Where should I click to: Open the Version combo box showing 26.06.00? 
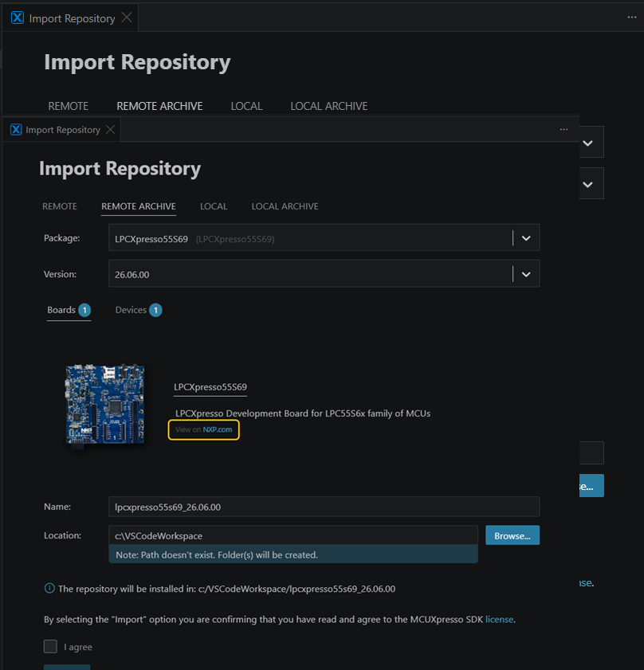coord(324,273)
